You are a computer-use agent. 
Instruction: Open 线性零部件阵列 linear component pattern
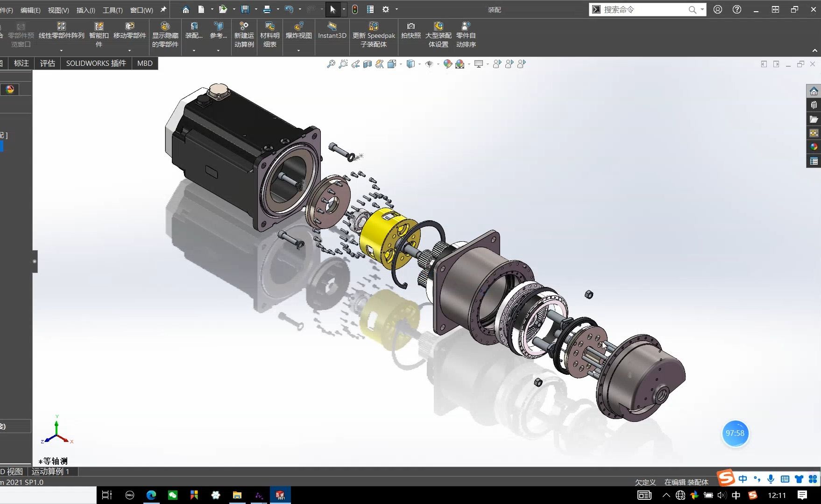61,31
